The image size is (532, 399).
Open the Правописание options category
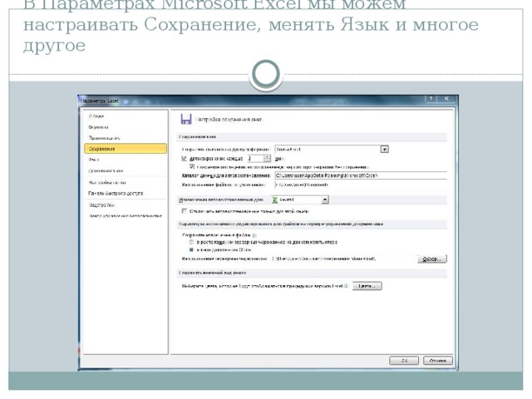[x=104, y=138]
